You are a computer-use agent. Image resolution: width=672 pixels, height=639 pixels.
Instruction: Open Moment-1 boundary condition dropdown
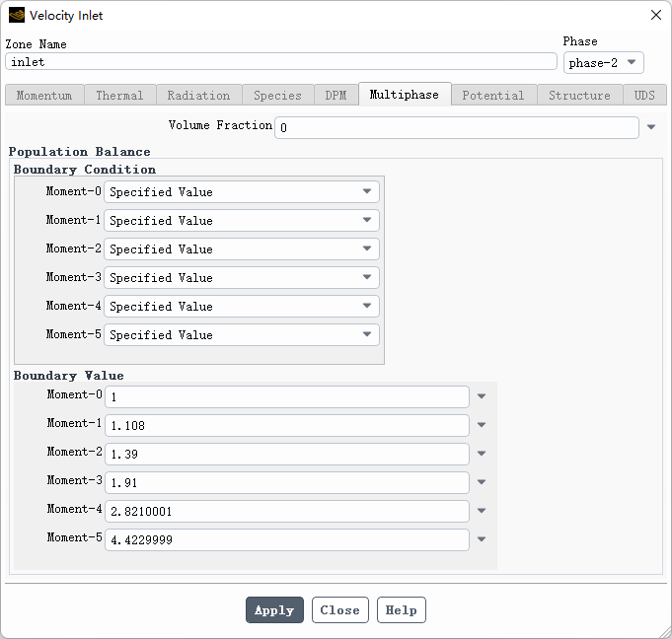(242, 220)
